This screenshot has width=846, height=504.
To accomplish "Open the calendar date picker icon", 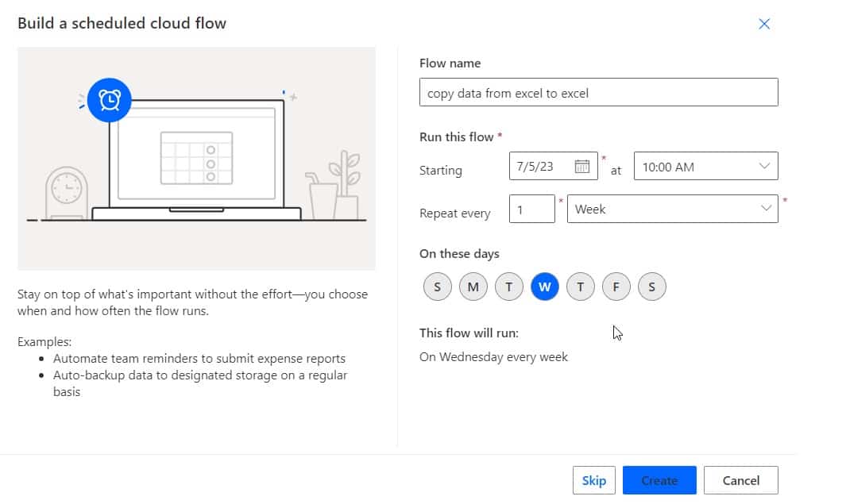I will [x=581, y=167].
